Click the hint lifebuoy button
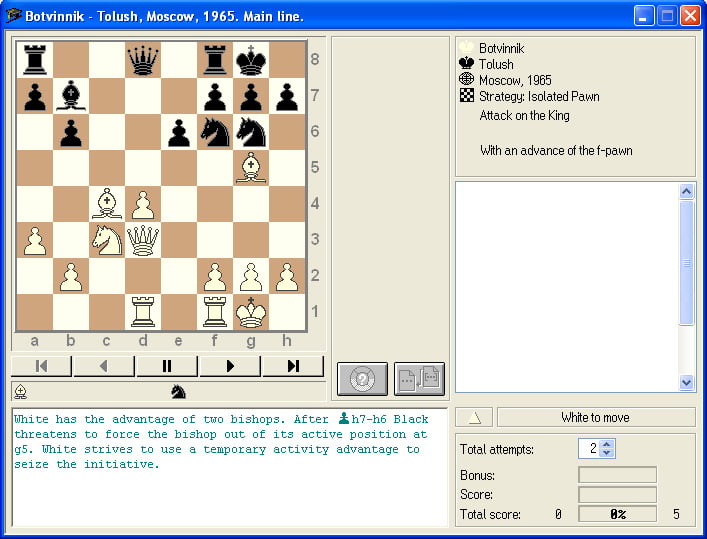Image resolution: width=707 pixels, height=539 pixels. click(x=363, y=379)
